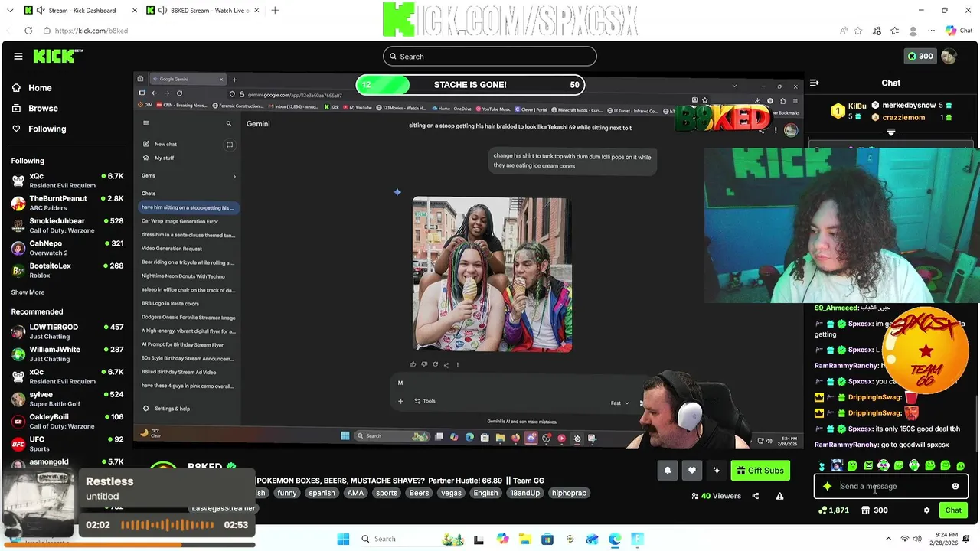980x551 pixels.
Task: Open OakleyBoiii recommended channel
Action: pos(67,422)
